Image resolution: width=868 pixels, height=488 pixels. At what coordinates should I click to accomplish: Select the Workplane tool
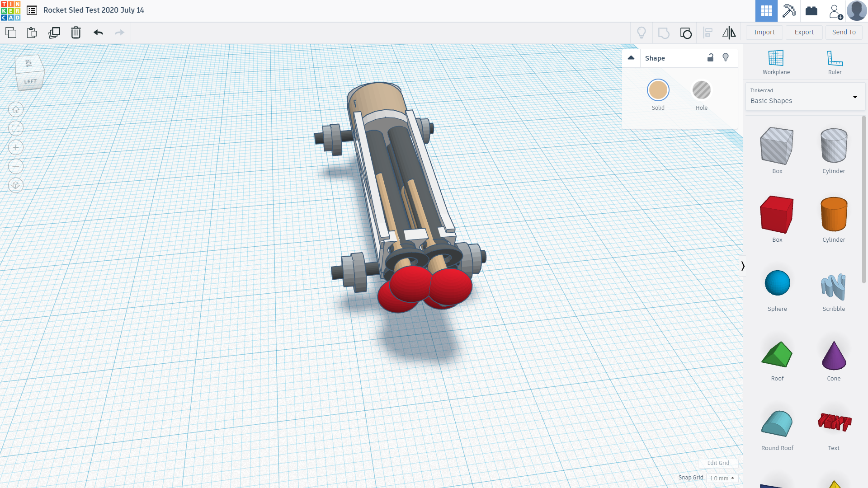click(776, 63)
